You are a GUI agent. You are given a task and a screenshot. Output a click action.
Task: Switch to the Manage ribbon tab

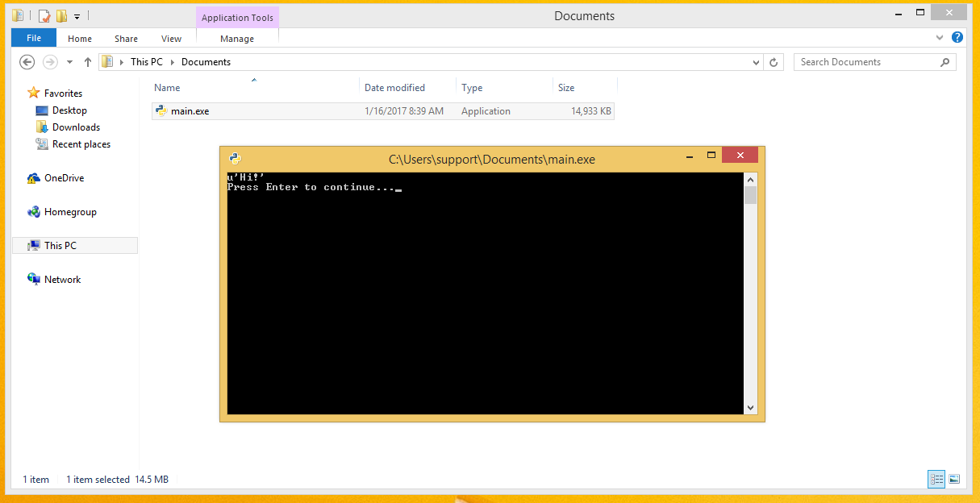point(237,39)
